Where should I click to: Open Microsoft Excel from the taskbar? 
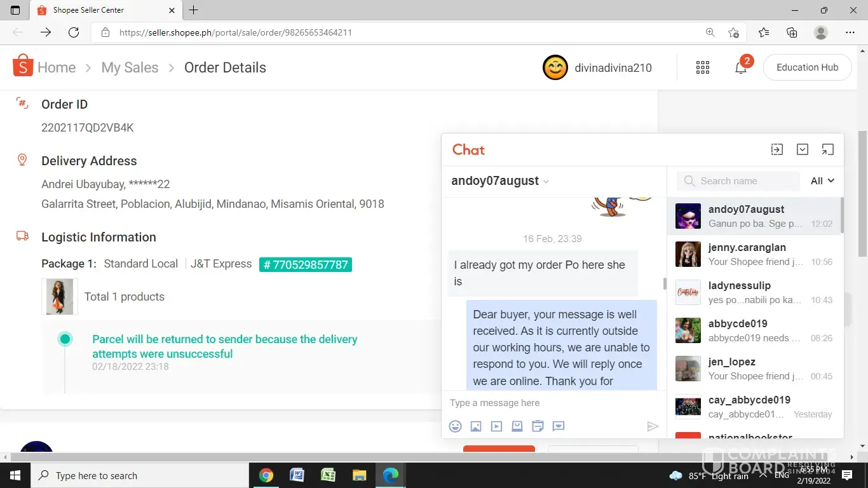(328, 475)
